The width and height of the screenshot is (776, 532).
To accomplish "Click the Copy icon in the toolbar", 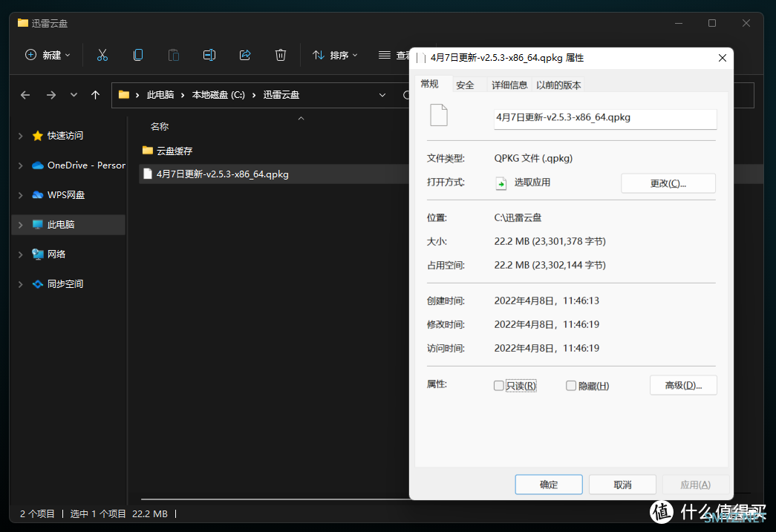I will (138, 55).
